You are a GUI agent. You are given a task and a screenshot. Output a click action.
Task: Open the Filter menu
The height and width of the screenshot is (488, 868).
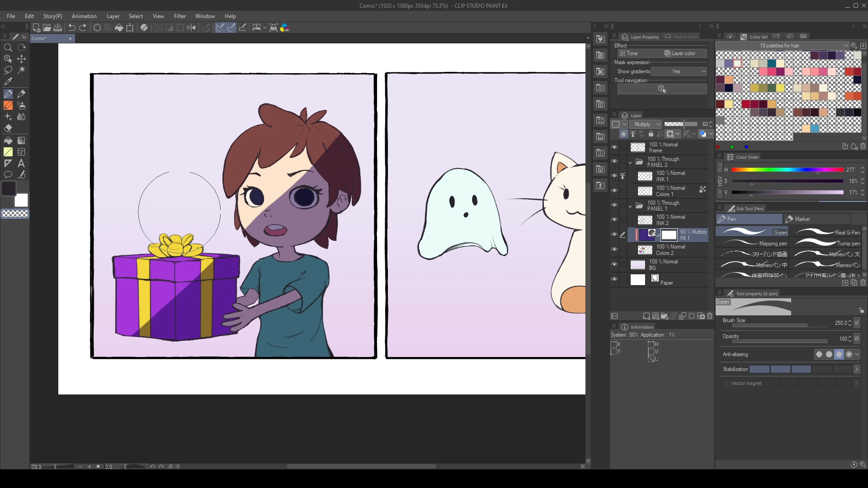tap(179, 16)
